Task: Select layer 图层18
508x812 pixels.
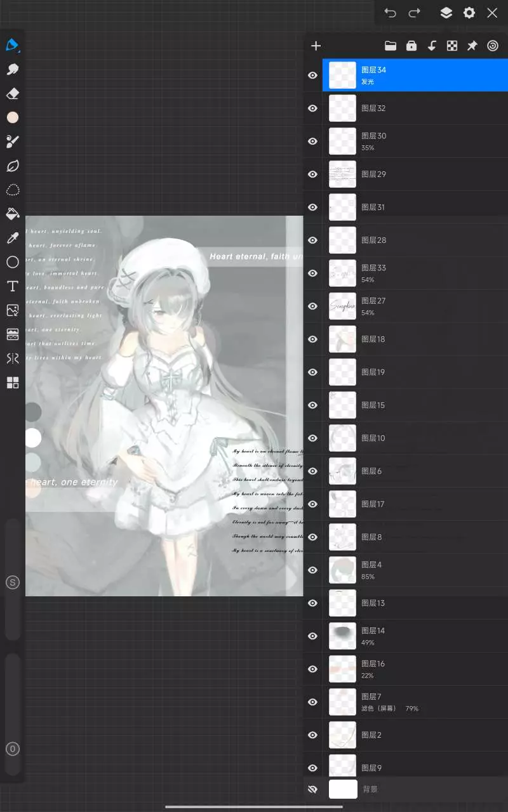Action: click(415, 339)
